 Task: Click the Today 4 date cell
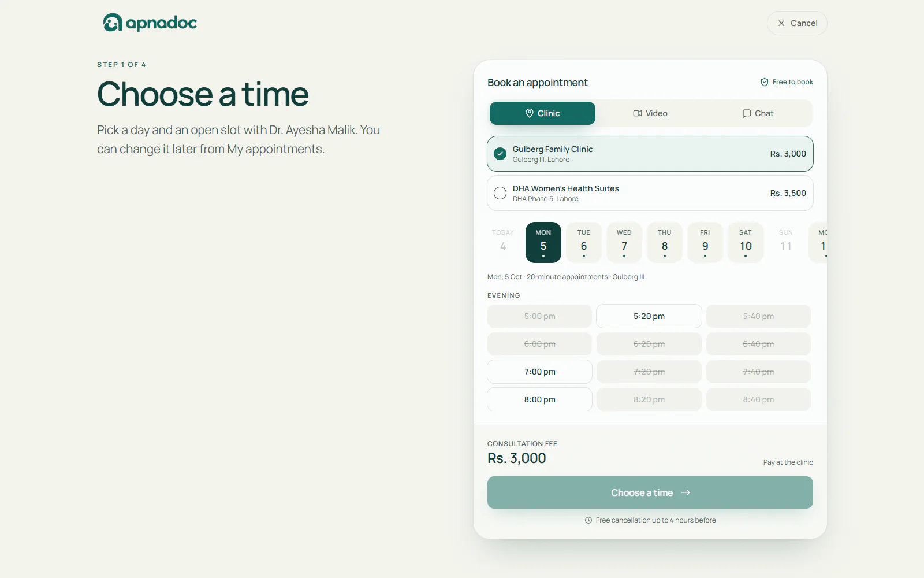tap(503, 242)
